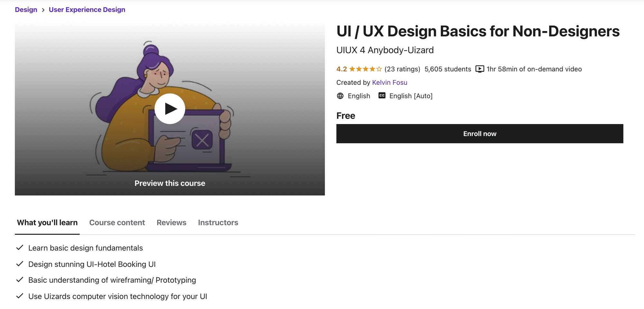The image size is (644, 309).
Task: Click the closed captions CC icon
Action: (x=382, y=95)
